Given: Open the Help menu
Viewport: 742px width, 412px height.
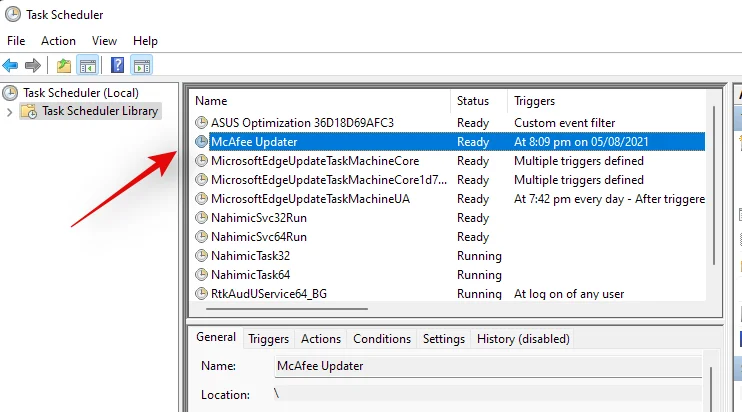Looking at the screenshot, I should [145, 41].
